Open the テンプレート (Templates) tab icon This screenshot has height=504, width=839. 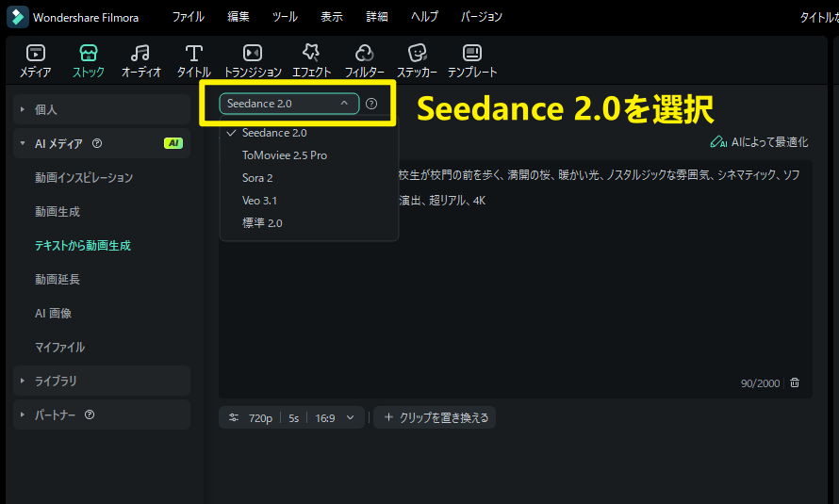pyautogui.click(x=472, y=53)
